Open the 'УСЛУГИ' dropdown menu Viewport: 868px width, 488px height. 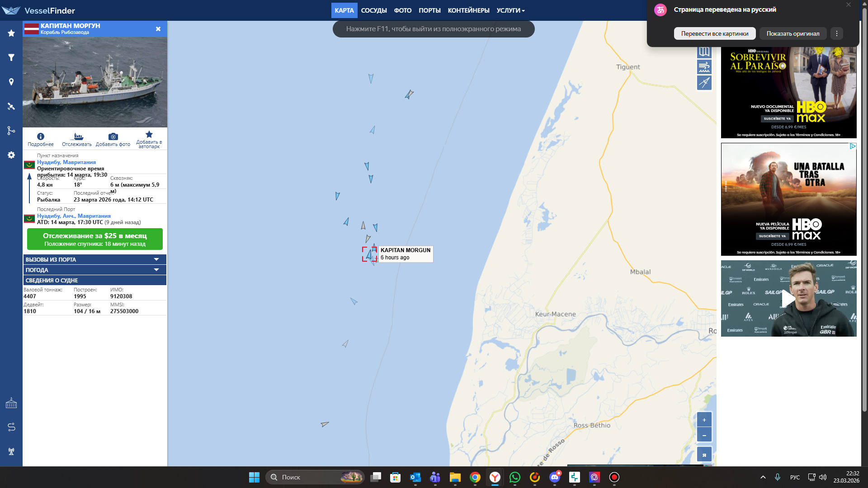coord(510,10)
